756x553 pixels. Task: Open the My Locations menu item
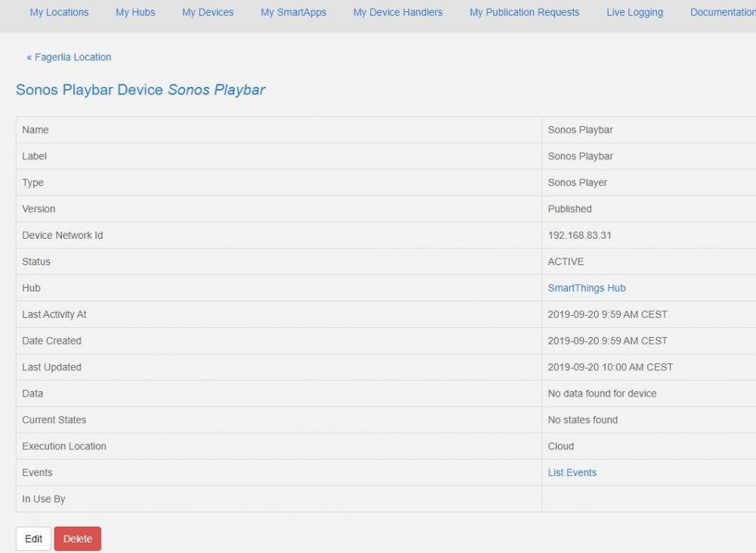(x=59, y=12)
